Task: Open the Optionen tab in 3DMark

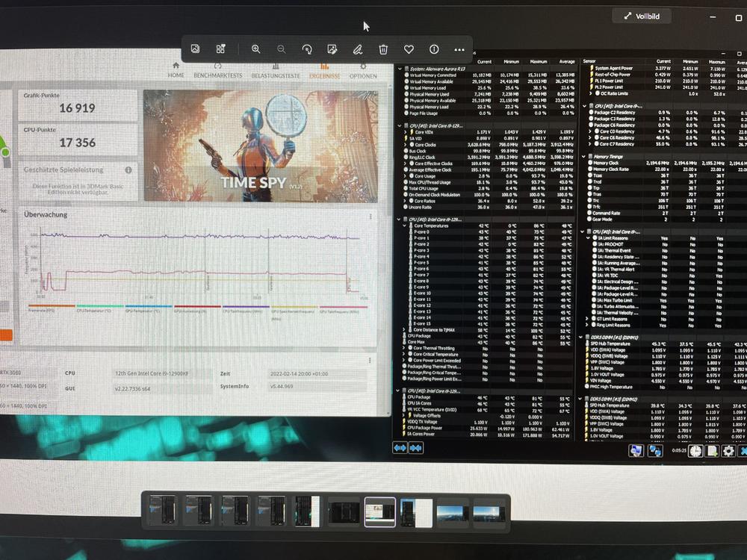Action: pyautogui.click(x=363, y=75)
